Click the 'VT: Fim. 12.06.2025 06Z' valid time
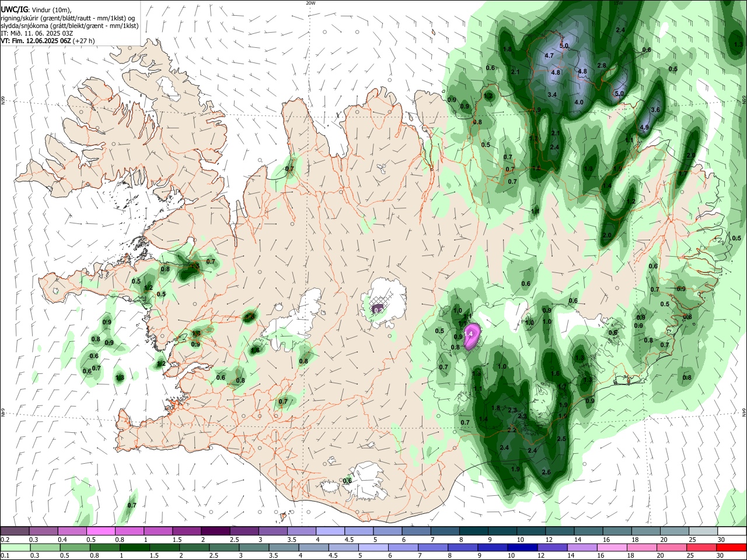747x560 pixels. 36,41
